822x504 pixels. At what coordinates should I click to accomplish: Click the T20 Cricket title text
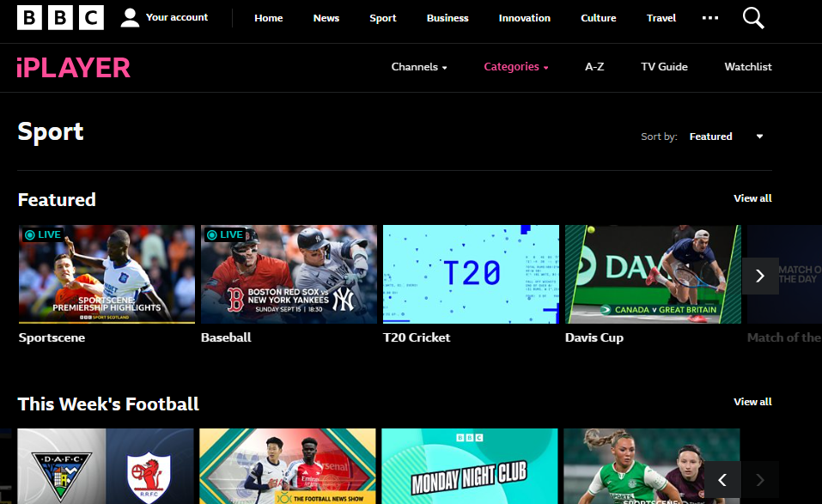click(417, 338)
